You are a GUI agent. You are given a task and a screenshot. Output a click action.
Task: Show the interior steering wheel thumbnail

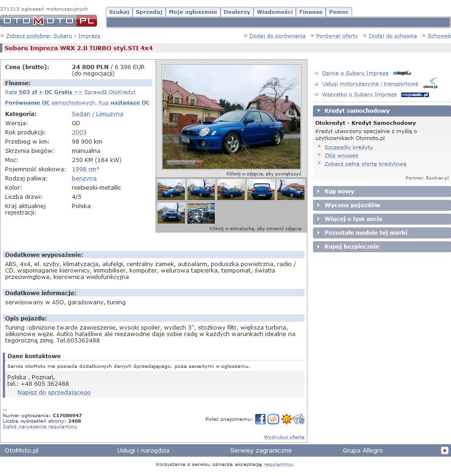[201, 214]
